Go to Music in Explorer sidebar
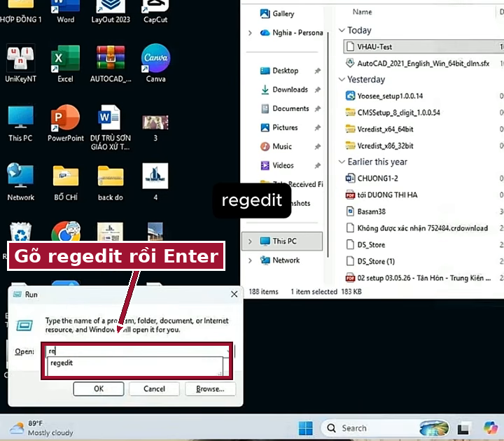The image size is (504, 441). [x=276, y=146]
